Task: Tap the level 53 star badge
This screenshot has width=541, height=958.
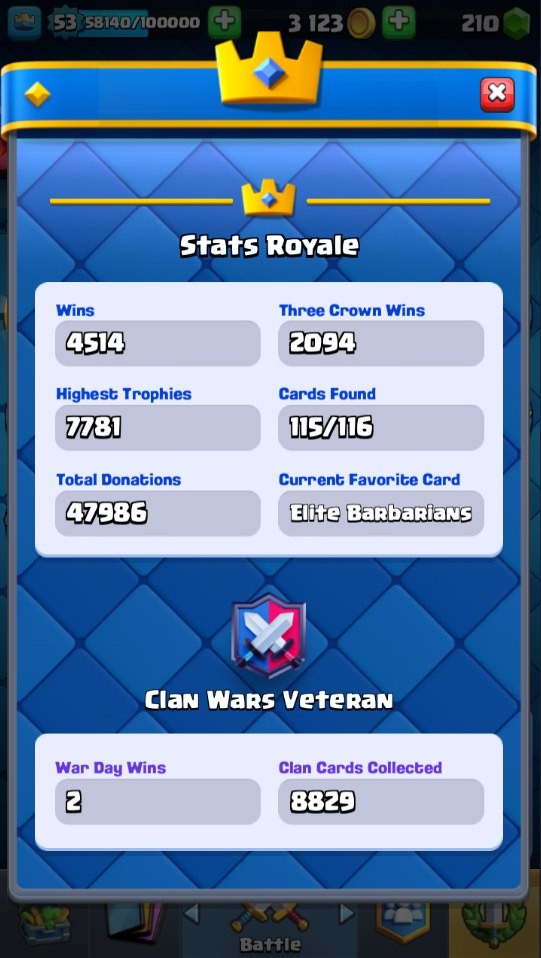Action: pos(64,23)
